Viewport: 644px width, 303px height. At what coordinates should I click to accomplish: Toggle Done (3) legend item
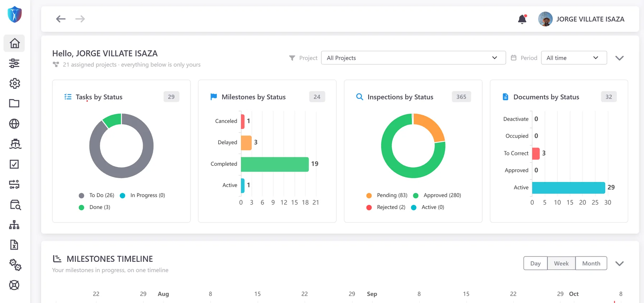pos(94,207)
